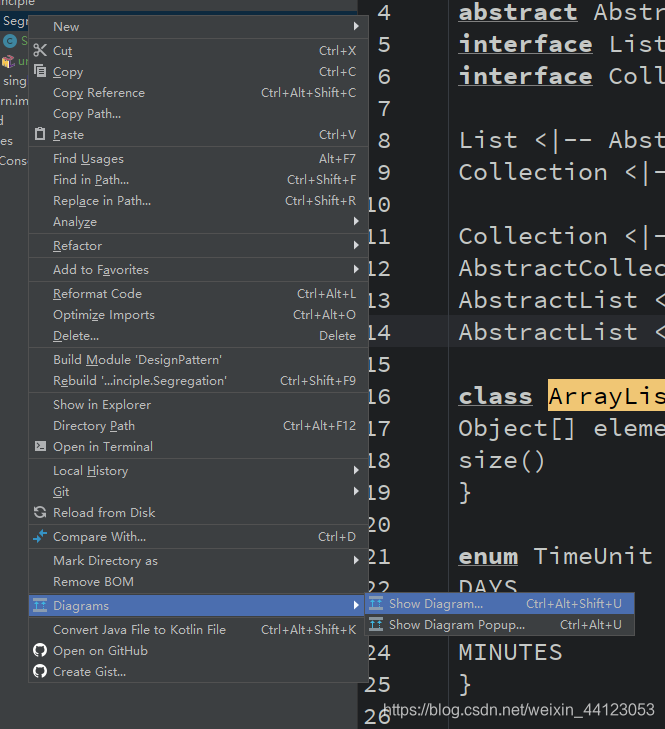The image size is (665, 729).
Task: Expand the Diagrams submenu arrow
Action: (x=356, y=605)
